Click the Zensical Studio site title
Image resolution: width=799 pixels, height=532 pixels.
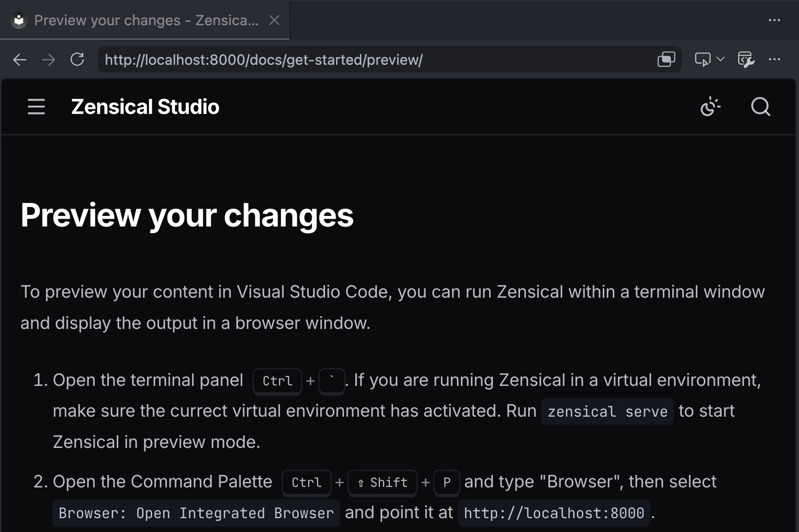[x=145, y=107]
